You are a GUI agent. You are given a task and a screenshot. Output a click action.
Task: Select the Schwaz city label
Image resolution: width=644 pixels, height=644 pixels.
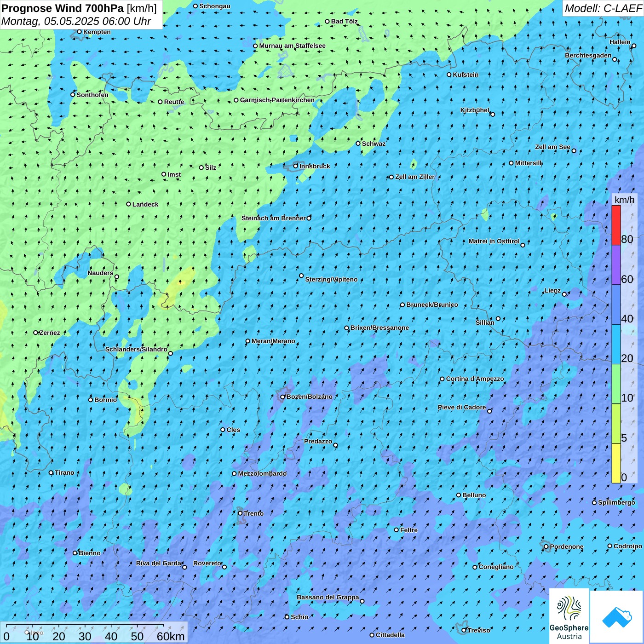pos(374,144)
